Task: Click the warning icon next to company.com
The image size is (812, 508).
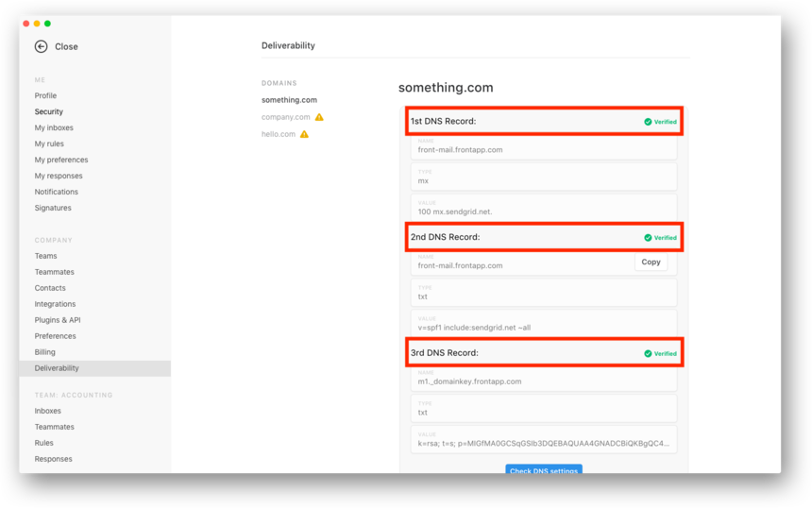Action: coord(319,117)
